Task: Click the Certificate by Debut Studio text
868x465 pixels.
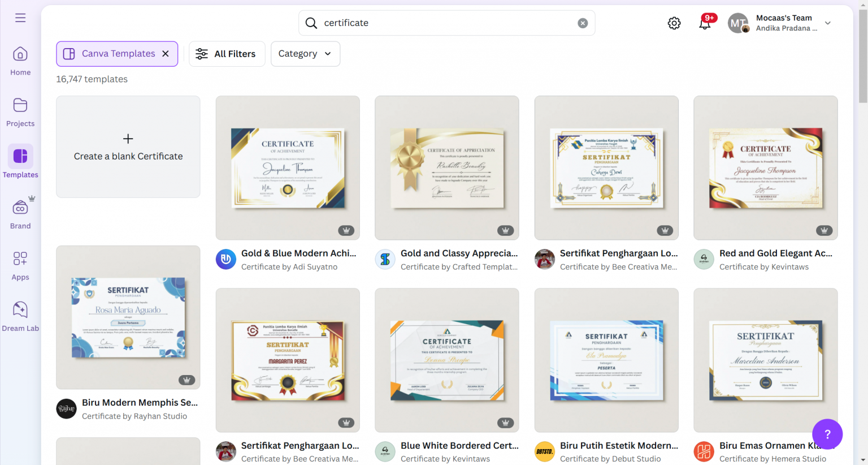Action: [610, 459]
